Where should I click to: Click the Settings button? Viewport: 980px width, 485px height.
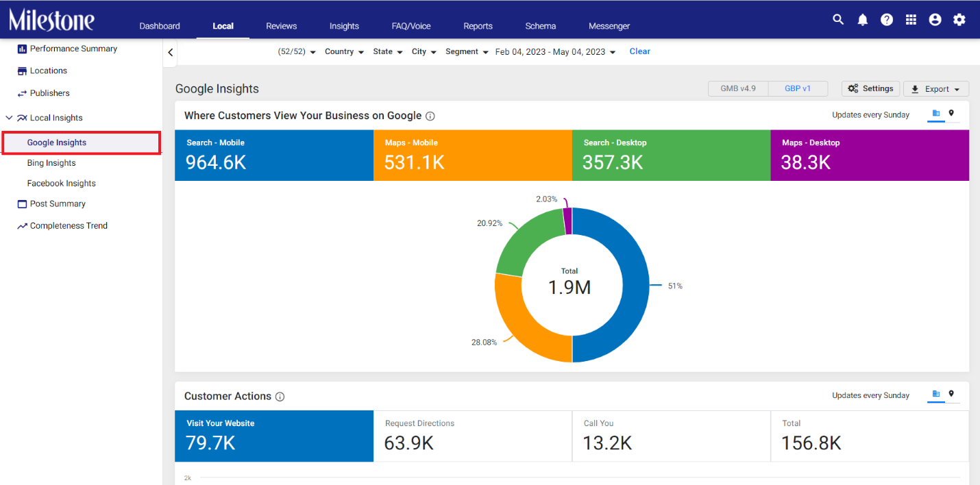[x=870, y=88]
